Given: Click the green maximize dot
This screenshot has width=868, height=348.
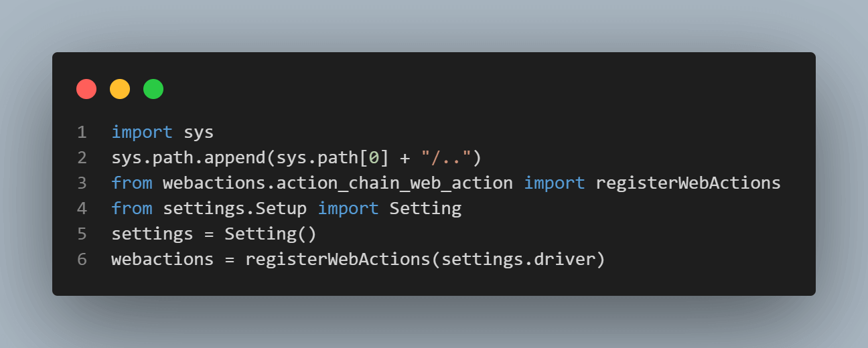Looking at the screenshot, I should click(153, 89).
